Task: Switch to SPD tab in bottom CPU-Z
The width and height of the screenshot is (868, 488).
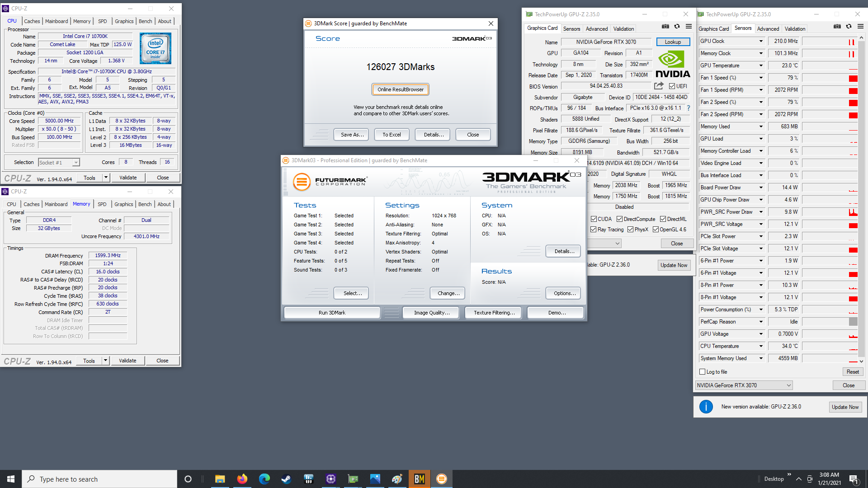Action: click(x=102, y=204)
